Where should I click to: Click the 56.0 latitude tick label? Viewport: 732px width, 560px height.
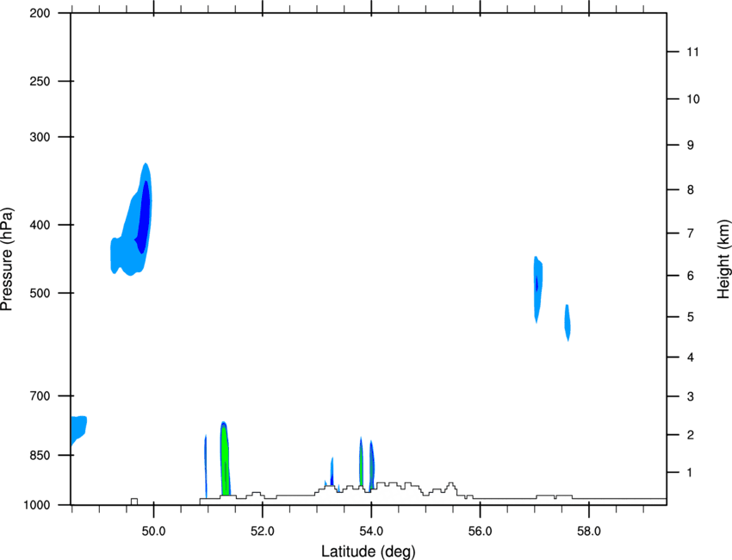(x=480, y=532)
